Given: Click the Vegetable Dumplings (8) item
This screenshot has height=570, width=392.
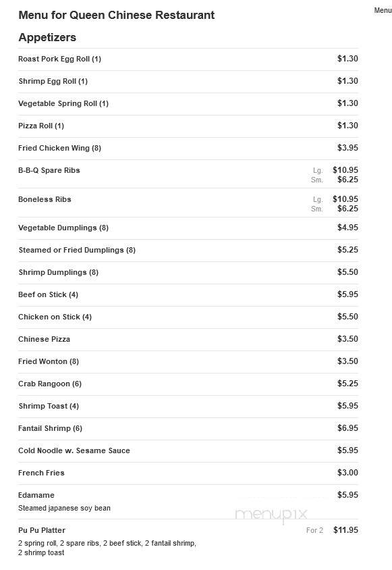Looking at the screenshot, I should pos(63,228).
